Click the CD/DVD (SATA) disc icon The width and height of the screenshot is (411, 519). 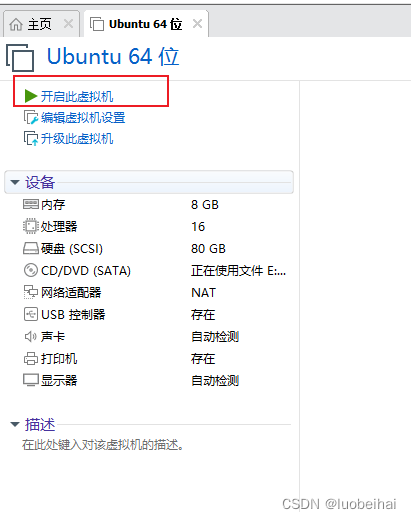click(31, 270)
